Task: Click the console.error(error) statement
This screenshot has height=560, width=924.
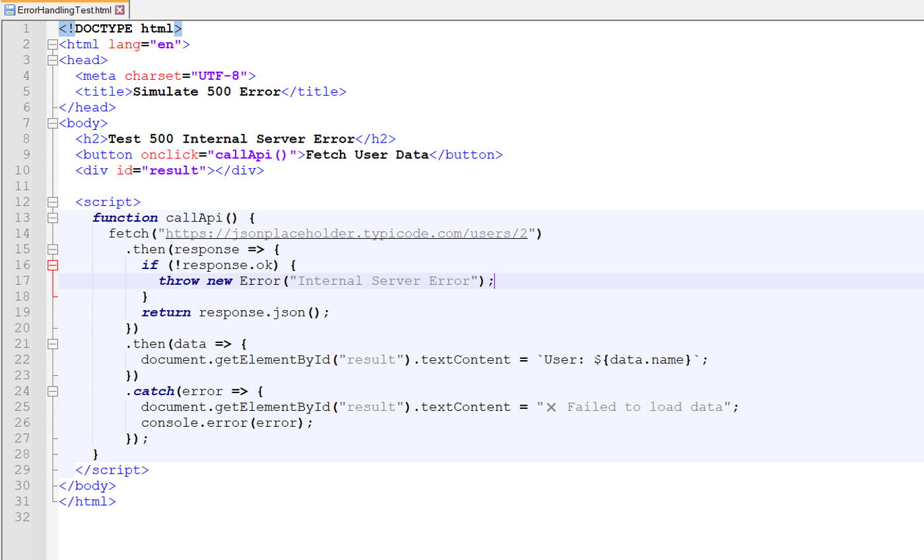Action: [226, 423]
